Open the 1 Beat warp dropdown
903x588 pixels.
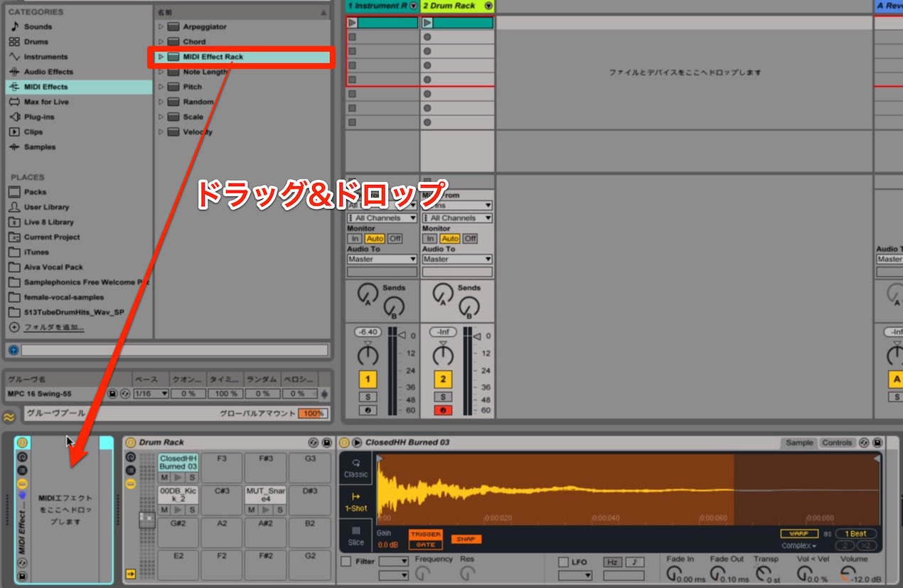tap(855, 533)
